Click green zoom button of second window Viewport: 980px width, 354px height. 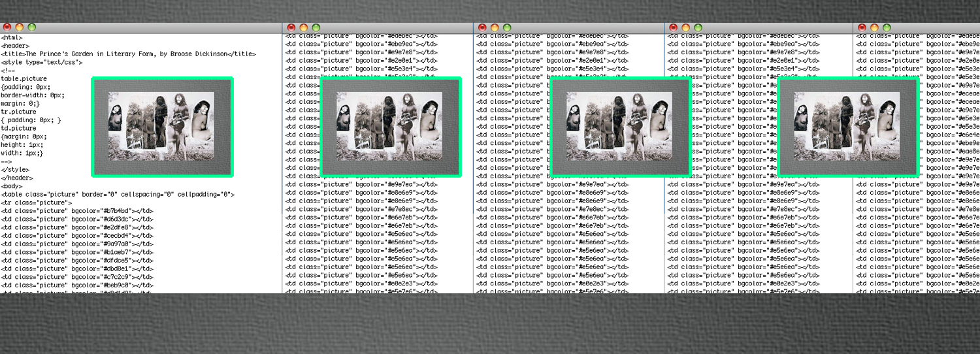(316, 27)
